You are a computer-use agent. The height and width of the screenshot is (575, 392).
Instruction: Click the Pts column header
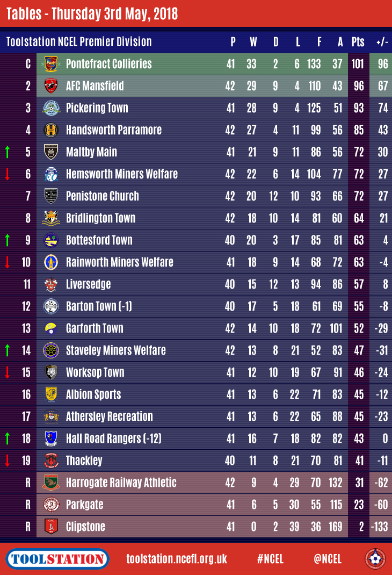(358, 42)
